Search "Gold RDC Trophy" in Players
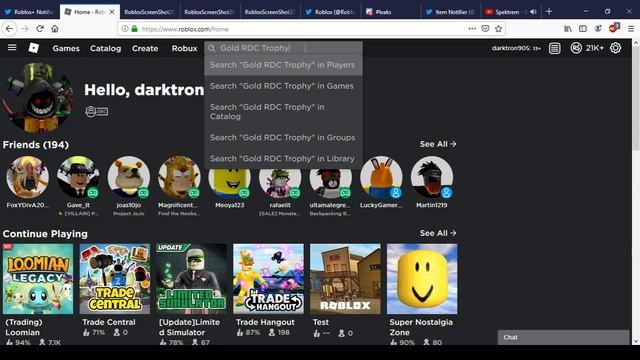This screenshot has width=640, height=360. coord(283,65)
